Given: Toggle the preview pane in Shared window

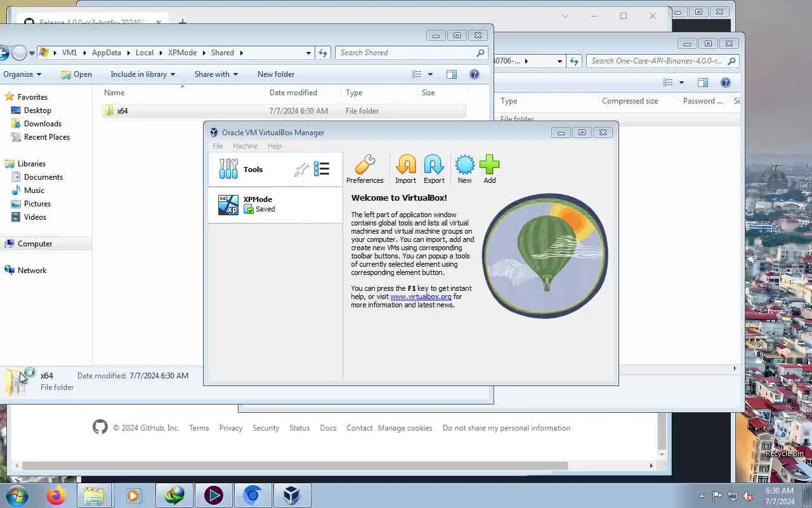Looking at the screenshot, I should (x=452, y=74).
